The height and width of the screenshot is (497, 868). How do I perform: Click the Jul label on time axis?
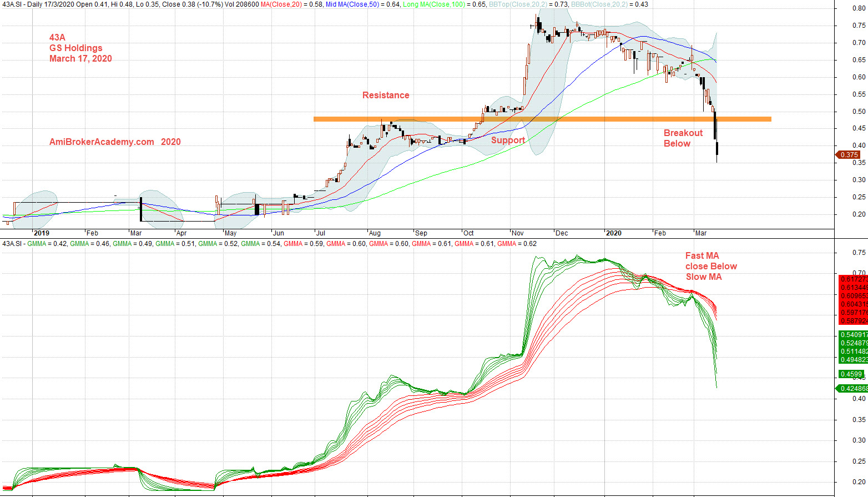[321, 233]
